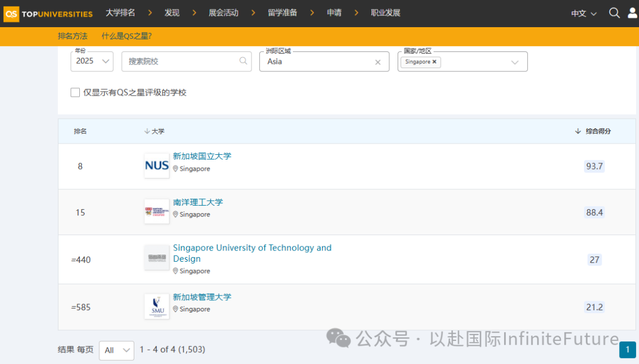Image resolution: width=639 pixels, height=364 pixels.
Task: Click rank =440 in the table
Action: tap(80, 260)
